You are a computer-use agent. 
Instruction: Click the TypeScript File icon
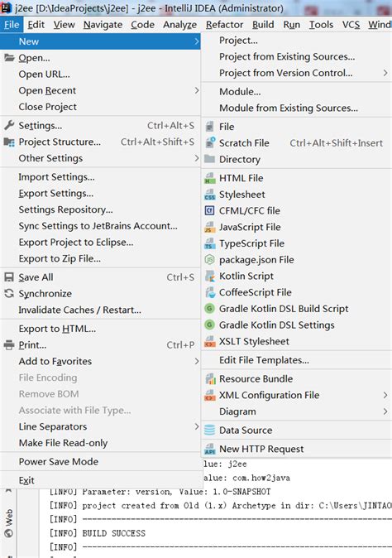210,243
